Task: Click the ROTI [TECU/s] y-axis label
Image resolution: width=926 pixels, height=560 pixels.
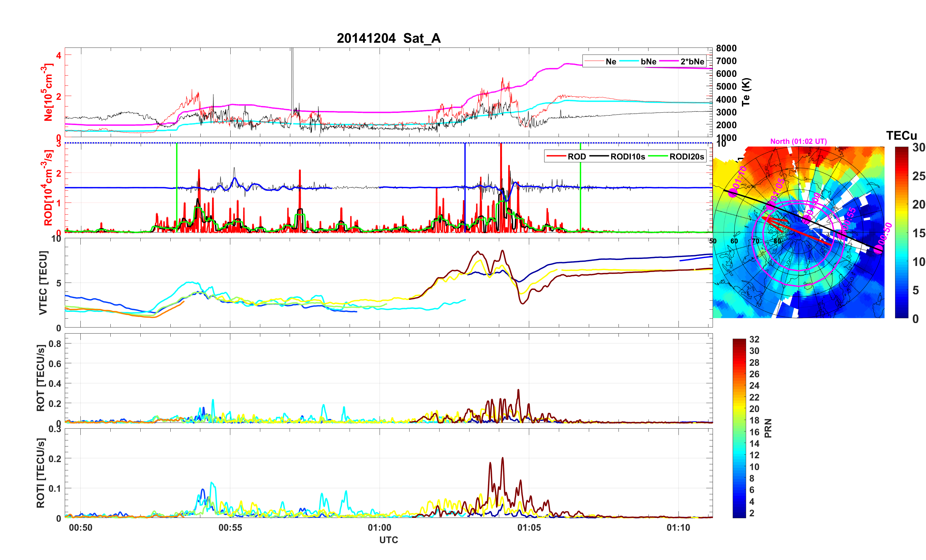Action: pyautogui.click(x=41, y=473)
